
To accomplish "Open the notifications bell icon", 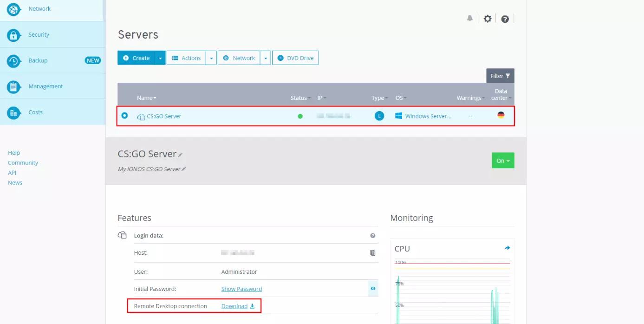I will 470,18.
